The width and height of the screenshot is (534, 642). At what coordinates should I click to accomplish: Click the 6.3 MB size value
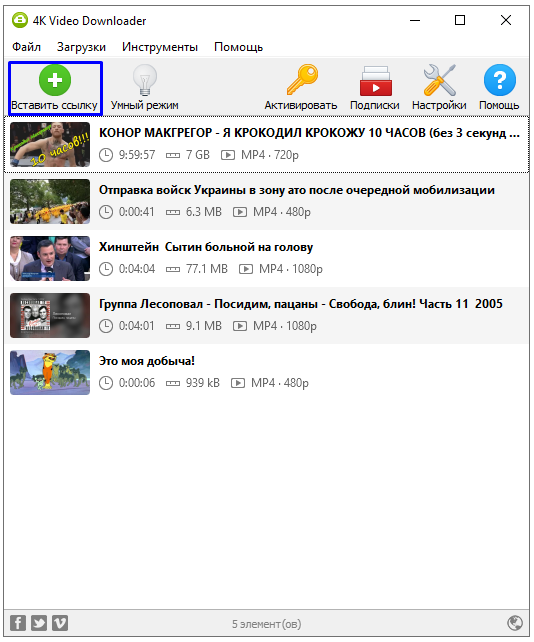[204, 212]
